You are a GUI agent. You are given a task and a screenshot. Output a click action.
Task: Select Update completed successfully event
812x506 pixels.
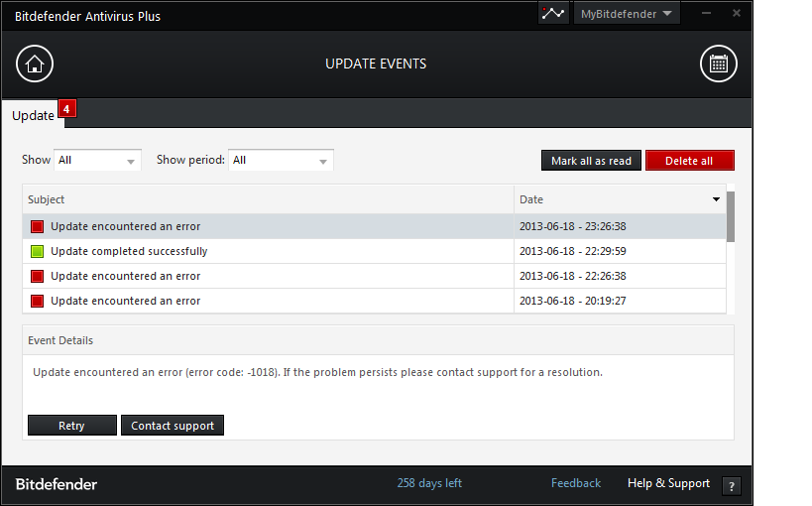(374, 251)
